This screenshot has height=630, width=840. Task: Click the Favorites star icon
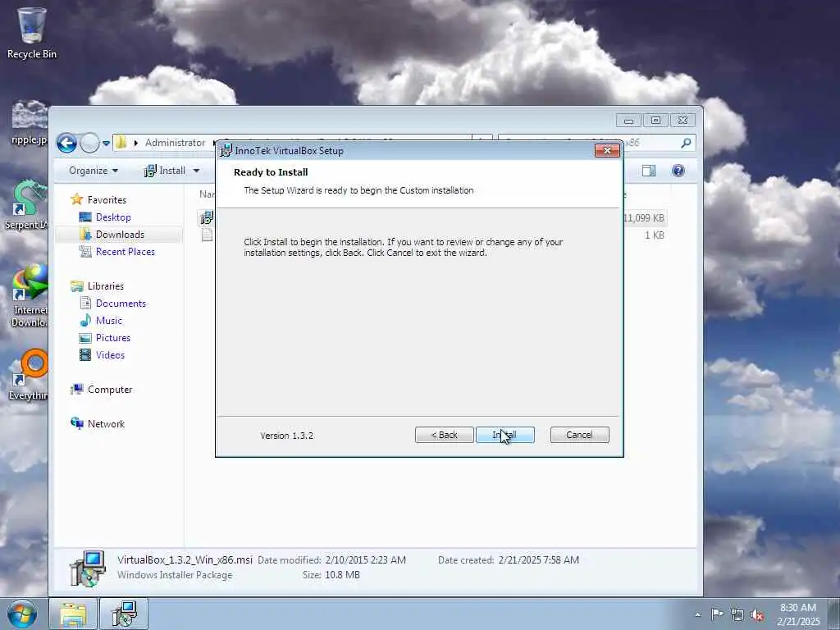coord(77,199)
